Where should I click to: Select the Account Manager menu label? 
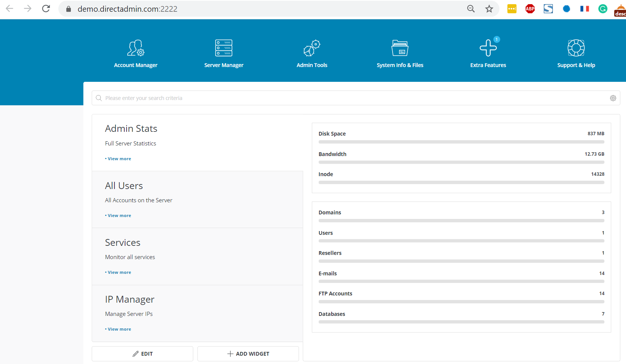(x=136, y=65)
